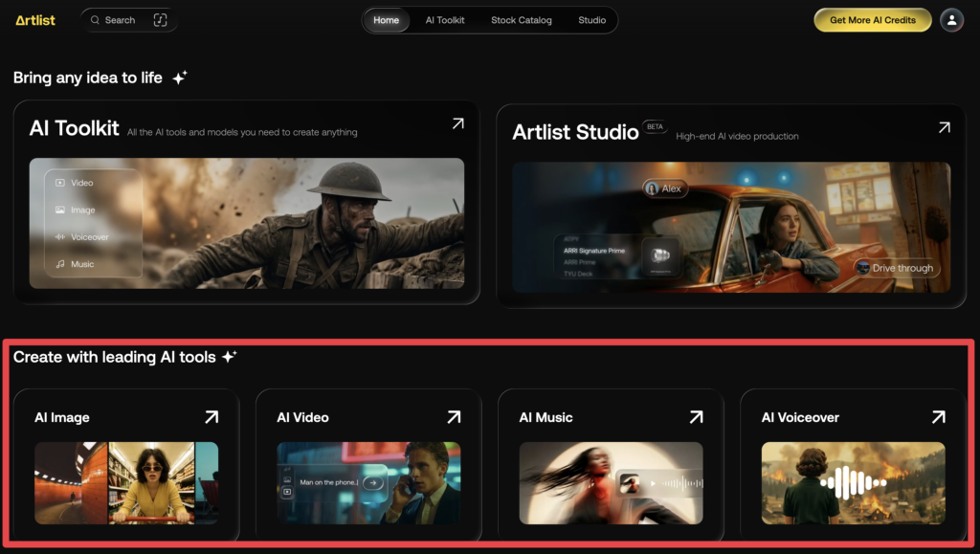Click the arrow button in the Man on the phone prompt
Image resolution: width=980 pixels, height=554 pixels.
[x=373, y=483]
